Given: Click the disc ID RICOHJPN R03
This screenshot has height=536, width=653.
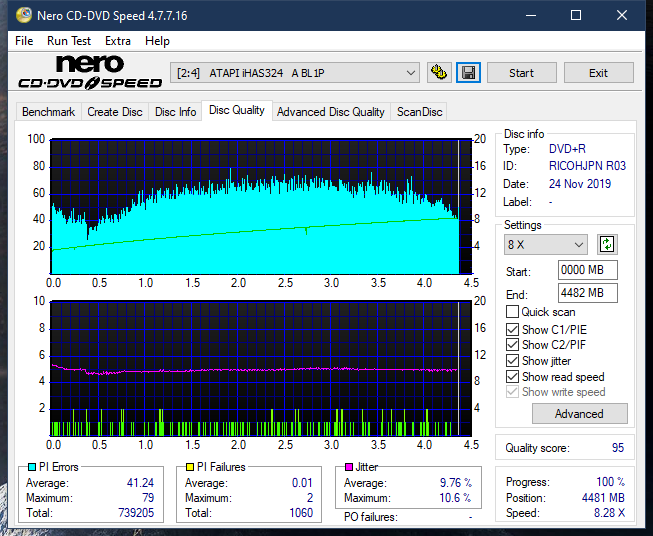Looking at the screenshot, I should 587,166.
